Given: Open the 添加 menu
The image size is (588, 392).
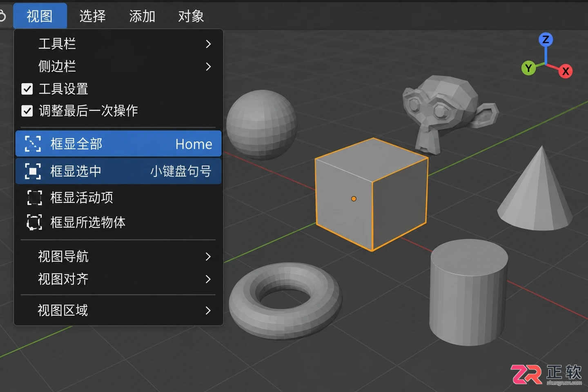Looking at the screenshot, I should pos(142,16).
